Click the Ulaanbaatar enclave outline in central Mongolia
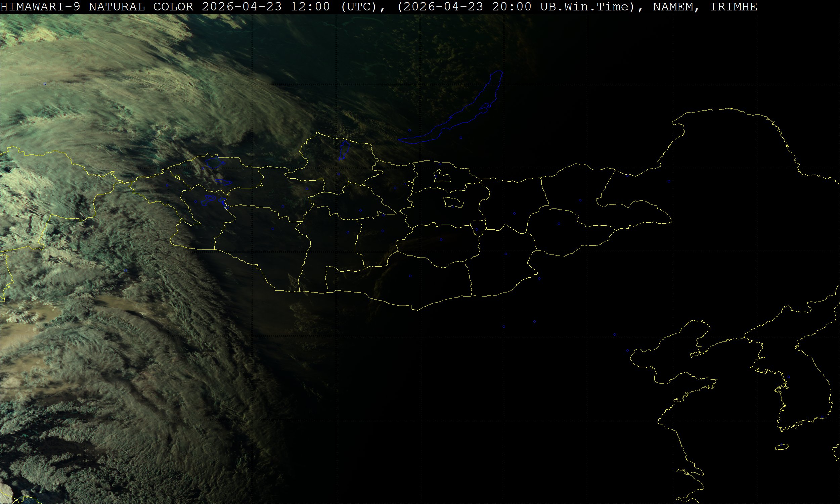 pos(453,203)
